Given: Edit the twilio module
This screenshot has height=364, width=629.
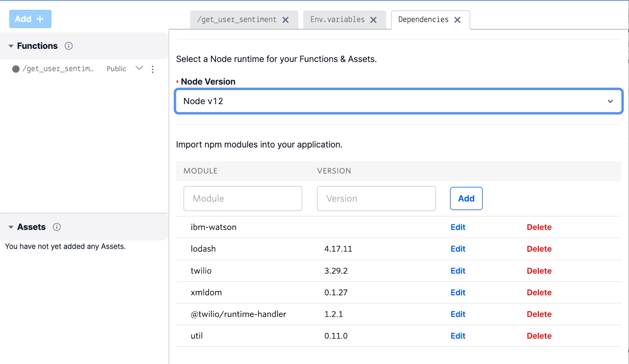Looking at the screenshot, I should [458, 271].
